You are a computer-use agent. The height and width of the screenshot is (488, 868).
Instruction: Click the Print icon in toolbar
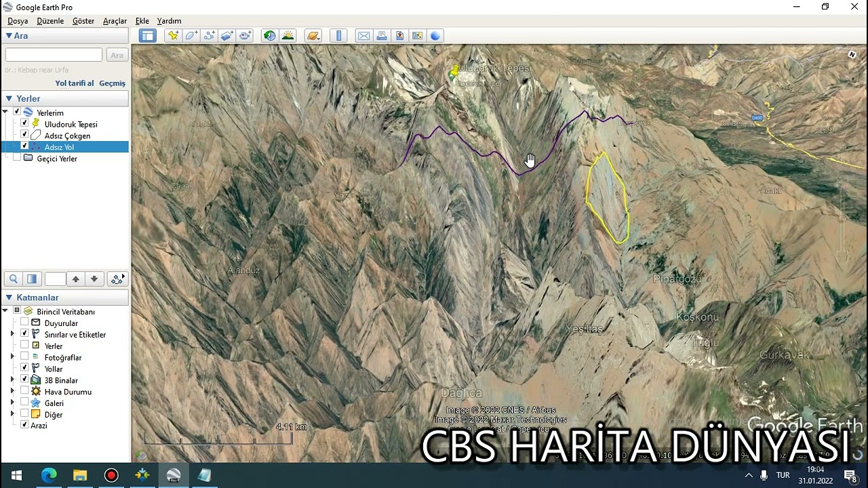click(382, 36)
